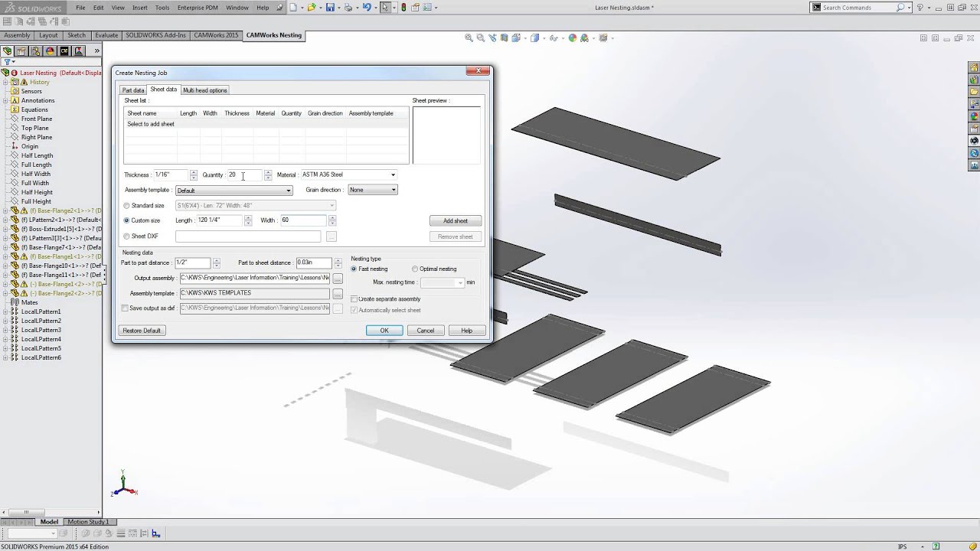Click the New document icon
980x551 pixels.
[292, 8]
